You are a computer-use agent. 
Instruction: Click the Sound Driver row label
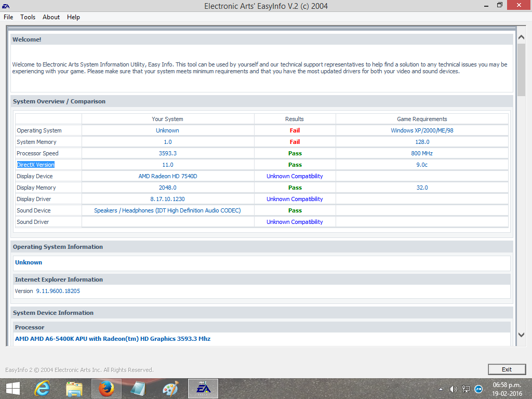[33, 222]
